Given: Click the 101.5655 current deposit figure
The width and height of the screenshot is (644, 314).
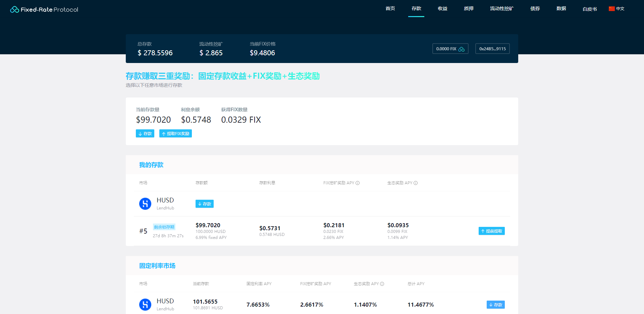Looking at the screenshot, I should point(205,302).
